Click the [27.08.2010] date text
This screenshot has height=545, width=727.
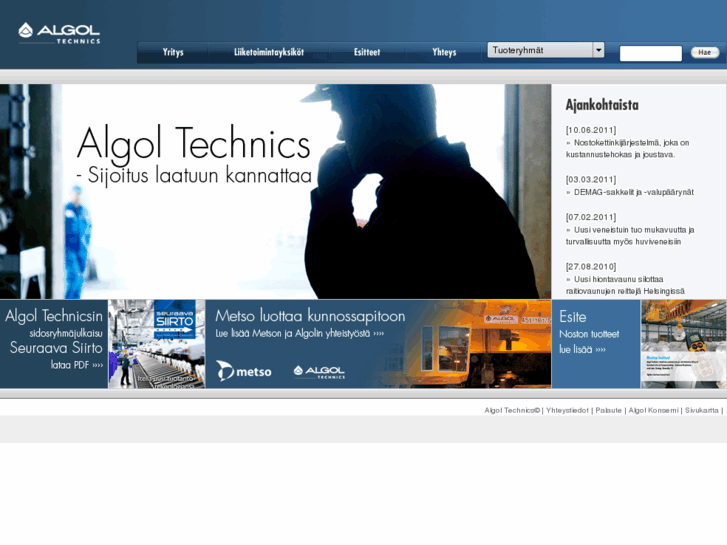pos(591,267)
